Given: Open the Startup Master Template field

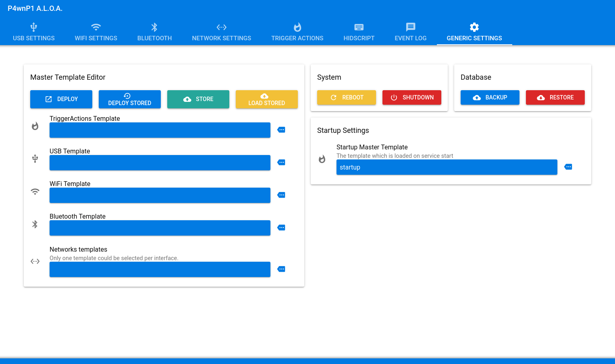Looking at the screenshot, I should pos(447,167).
